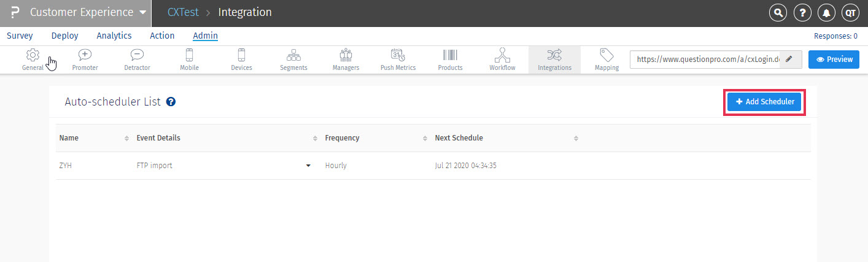Expand the FTP import event details arrow
Screen dimensions: 868x262
tap(308, 166)
